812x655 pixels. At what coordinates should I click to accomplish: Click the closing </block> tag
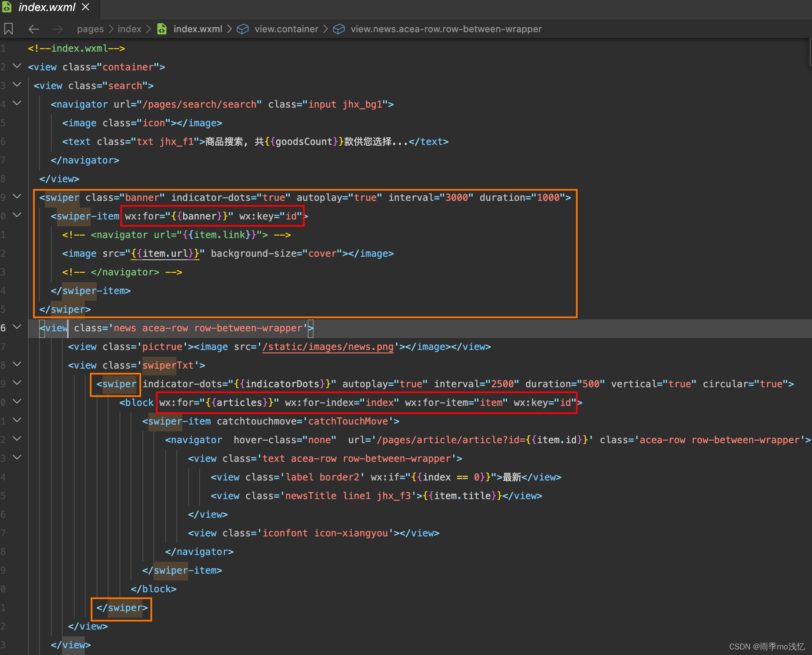pos(153,589)
